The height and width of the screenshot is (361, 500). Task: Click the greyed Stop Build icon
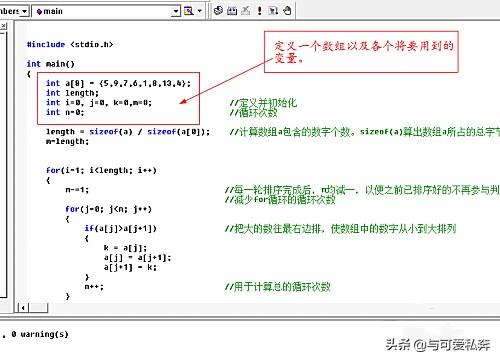(246, 11)
